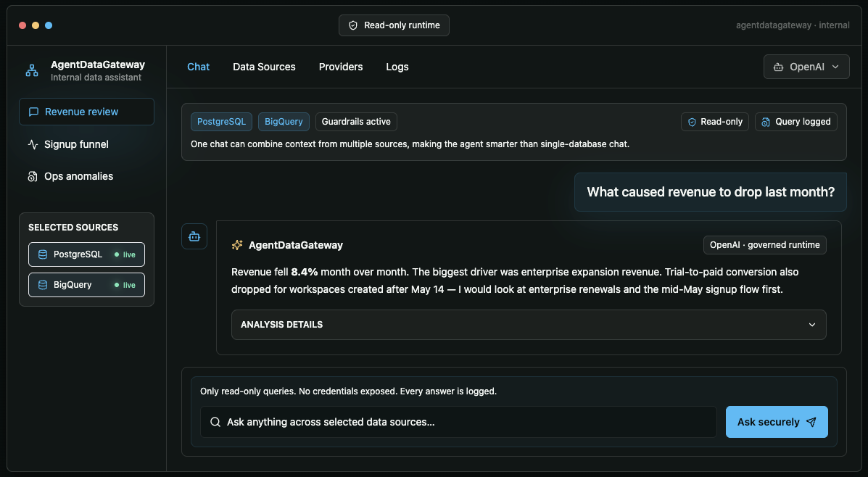Click the pulse icon beside Signup funnel

[x=33, y=144]
